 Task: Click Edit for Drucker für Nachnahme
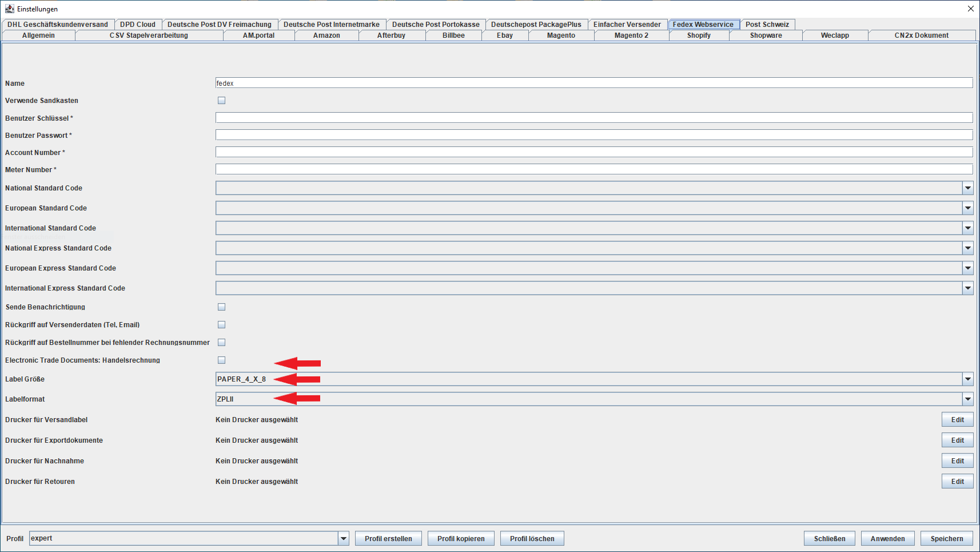tap(958, 461)
